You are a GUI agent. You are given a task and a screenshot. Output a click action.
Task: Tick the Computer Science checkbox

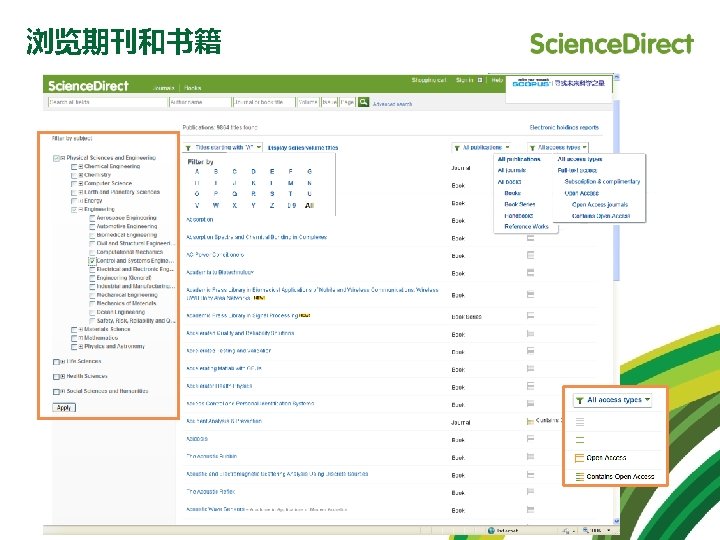pyautogui.click(x=74, y=184)
